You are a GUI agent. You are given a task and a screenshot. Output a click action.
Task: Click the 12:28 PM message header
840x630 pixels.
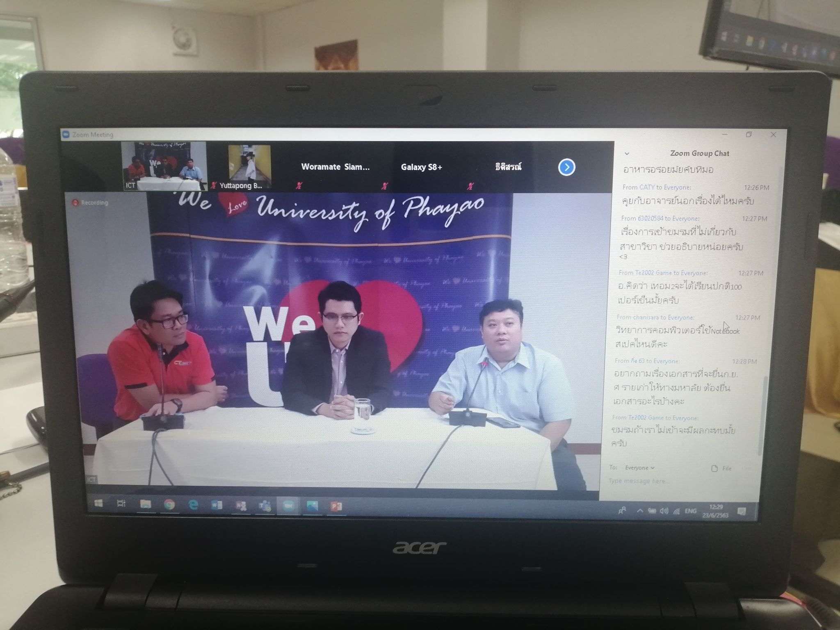click(685, 361)
